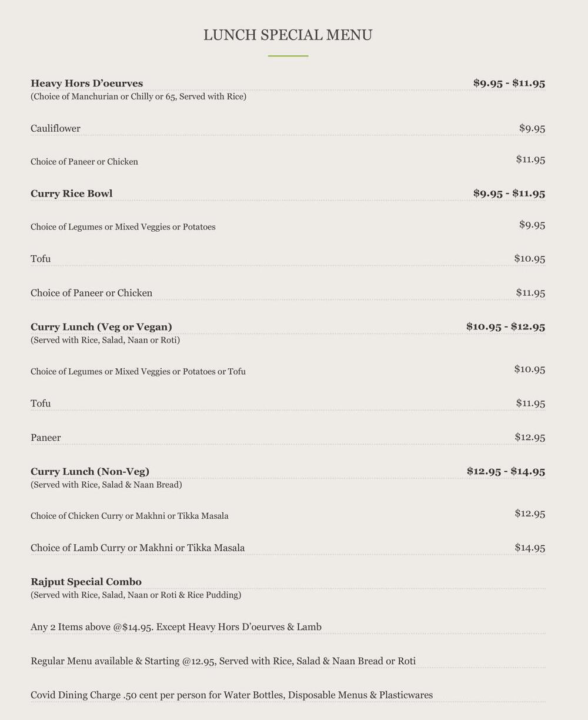Click the $12.95 - $14.95 price range
The image size is (588, 720).
(506, 471)
